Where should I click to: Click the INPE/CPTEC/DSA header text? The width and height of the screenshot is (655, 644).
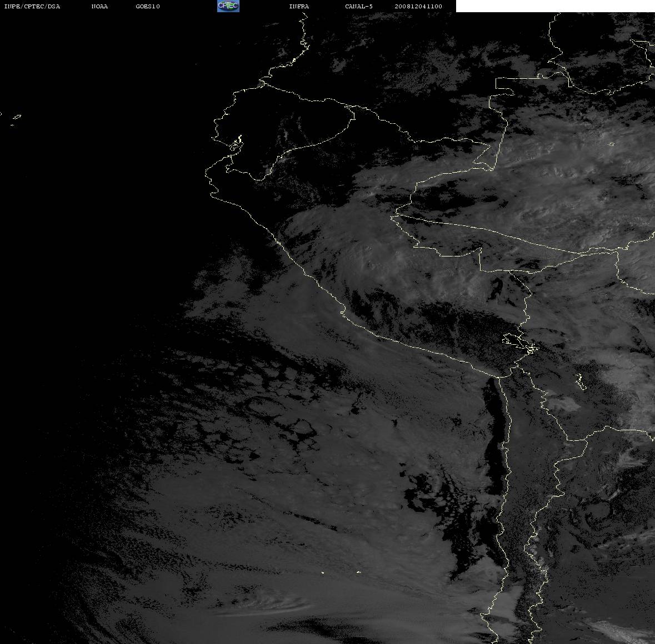32,6
